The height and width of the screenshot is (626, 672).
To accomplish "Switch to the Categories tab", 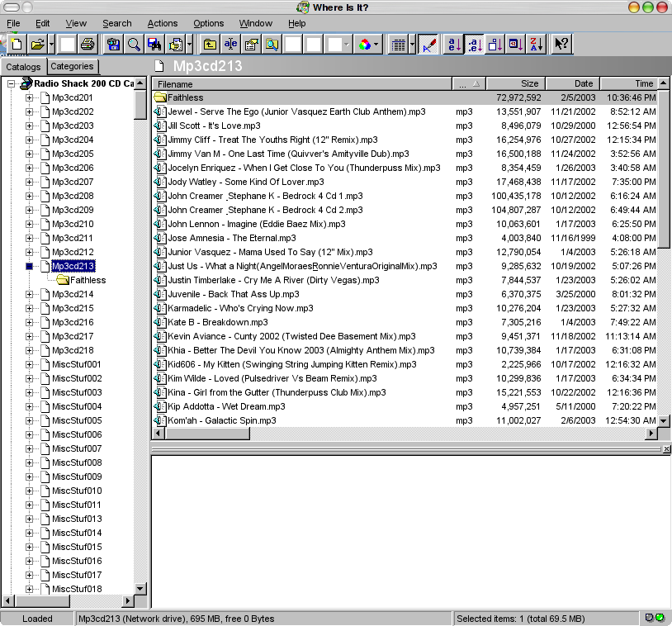I will [x=72, y=66].
